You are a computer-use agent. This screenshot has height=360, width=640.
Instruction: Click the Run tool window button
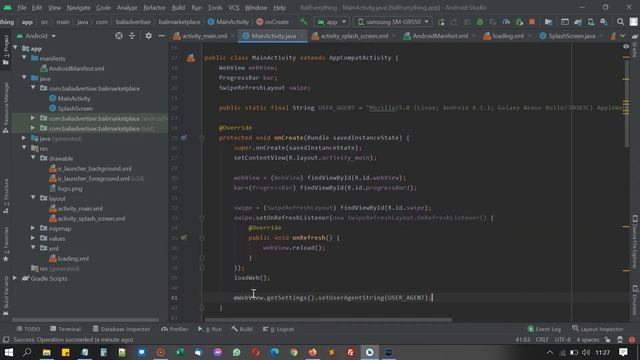click(x=210, y=329)
